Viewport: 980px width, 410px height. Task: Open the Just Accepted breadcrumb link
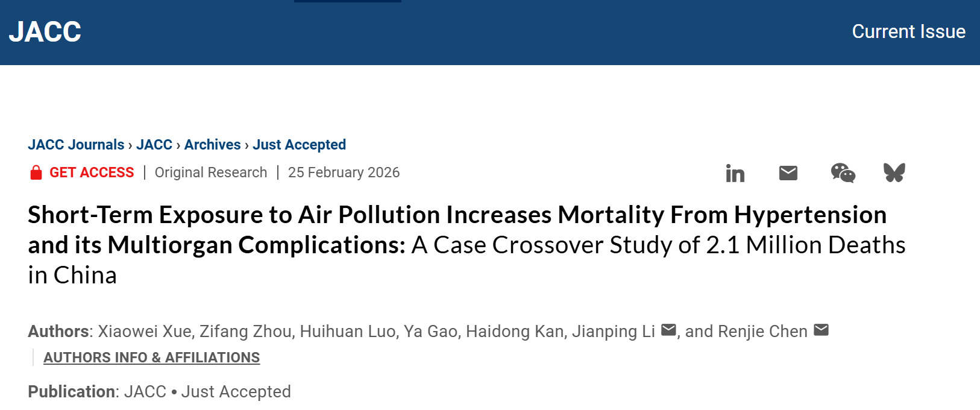(299, 145)
